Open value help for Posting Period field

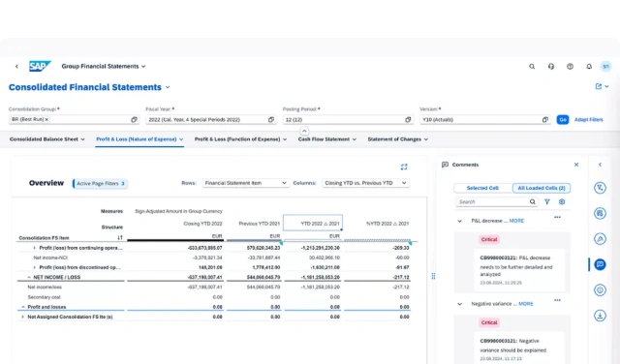408,119
